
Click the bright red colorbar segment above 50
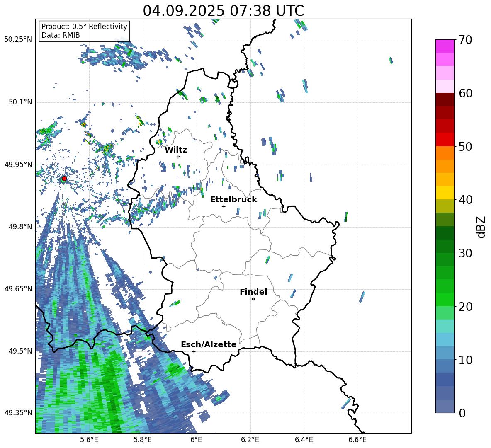[x=445, y=140]
